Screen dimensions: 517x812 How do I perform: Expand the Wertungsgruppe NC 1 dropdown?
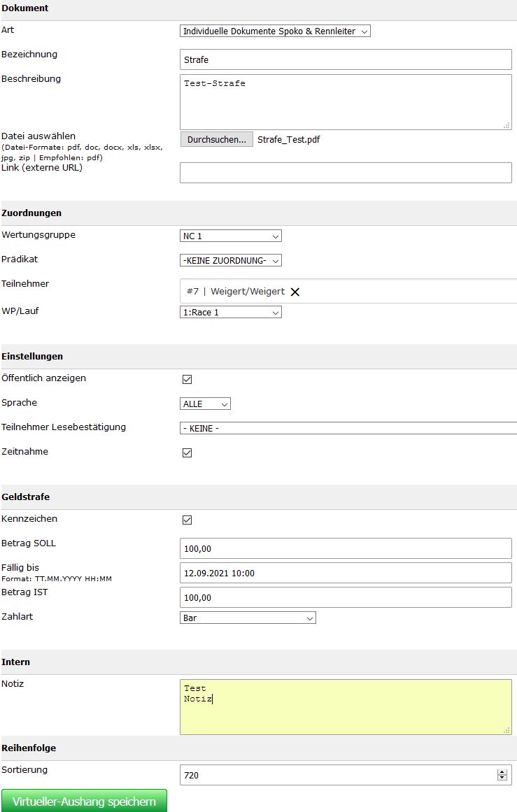(231, 236)
